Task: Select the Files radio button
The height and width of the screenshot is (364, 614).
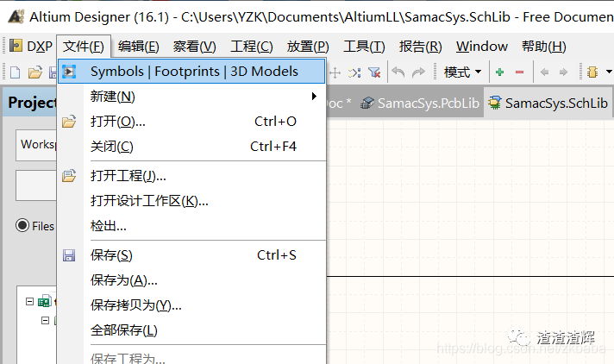Action: tap(23, 226)
